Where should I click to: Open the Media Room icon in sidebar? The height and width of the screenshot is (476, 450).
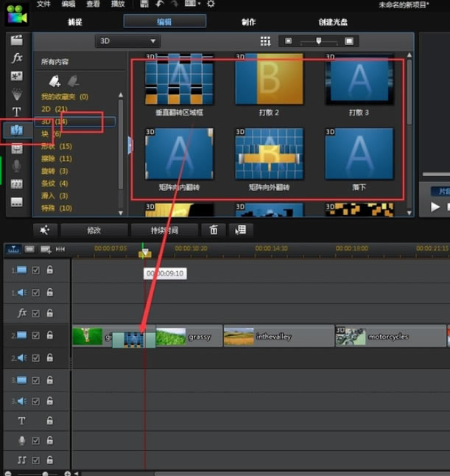17,40
